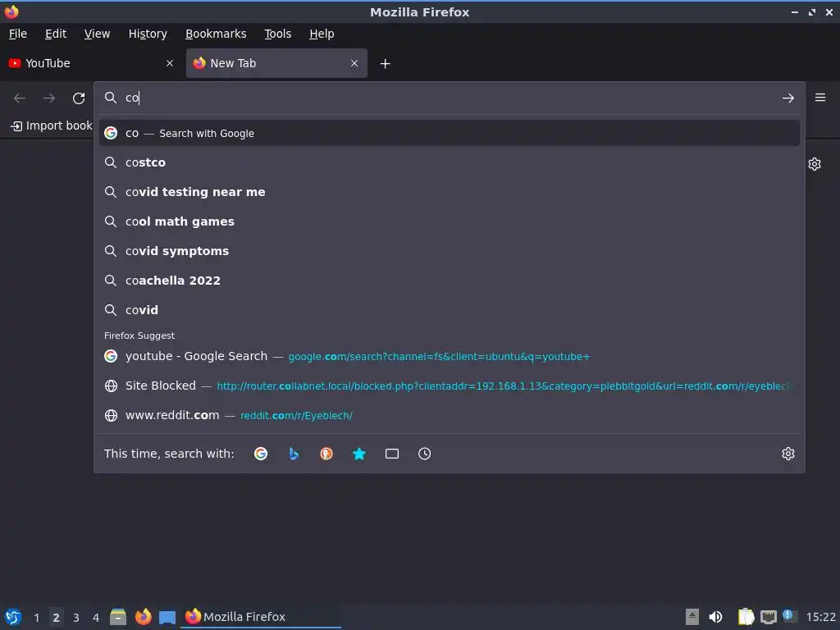Open 'youtube - Google Search' history entry
This screenshot has width=840, height=630.
pyautogui.click(x=449, y=356)
